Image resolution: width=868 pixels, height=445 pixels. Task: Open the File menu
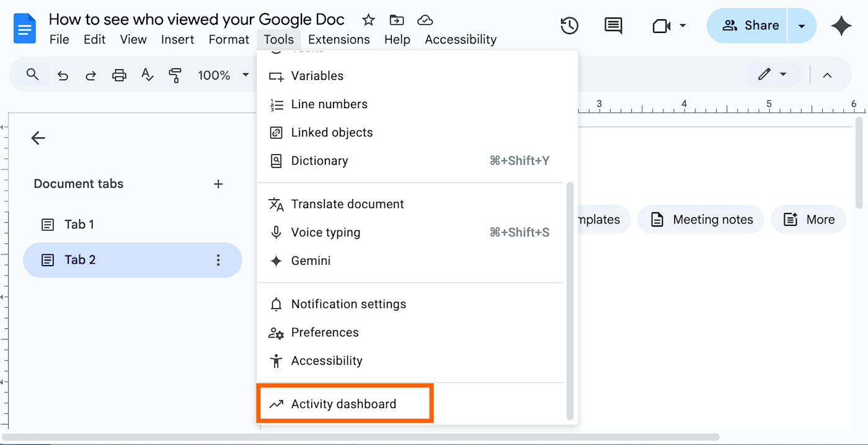click(x=60, y=39)
